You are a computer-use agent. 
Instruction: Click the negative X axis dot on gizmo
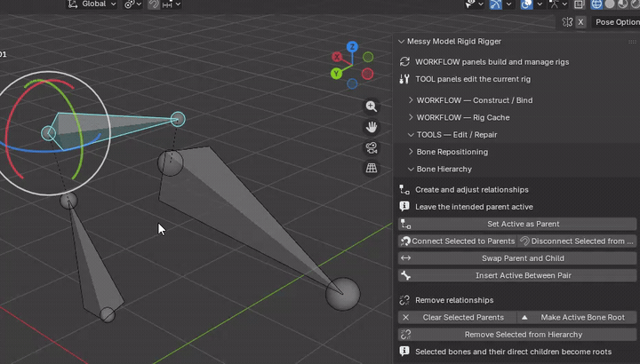coord(367,74)
